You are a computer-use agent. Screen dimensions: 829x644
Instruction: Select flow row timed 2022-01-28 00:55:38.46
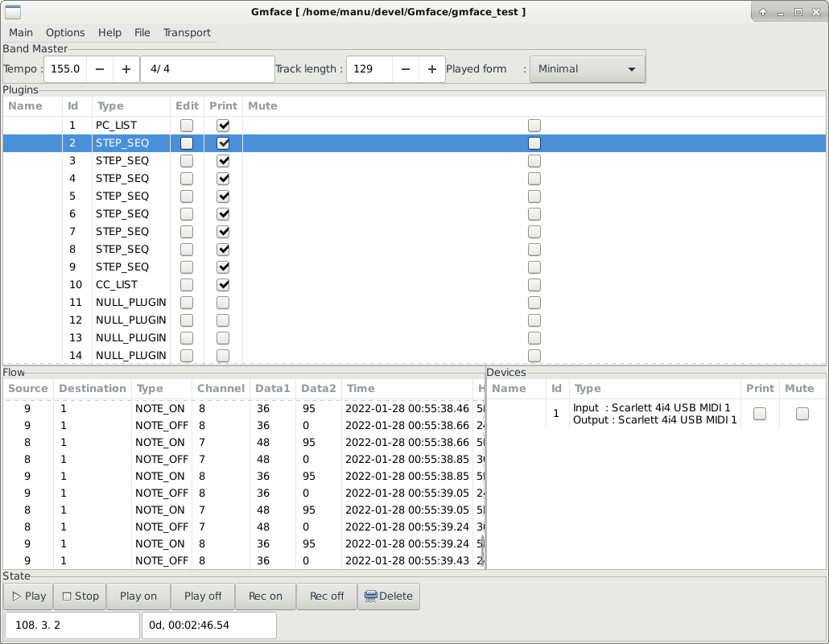point(244,409)
